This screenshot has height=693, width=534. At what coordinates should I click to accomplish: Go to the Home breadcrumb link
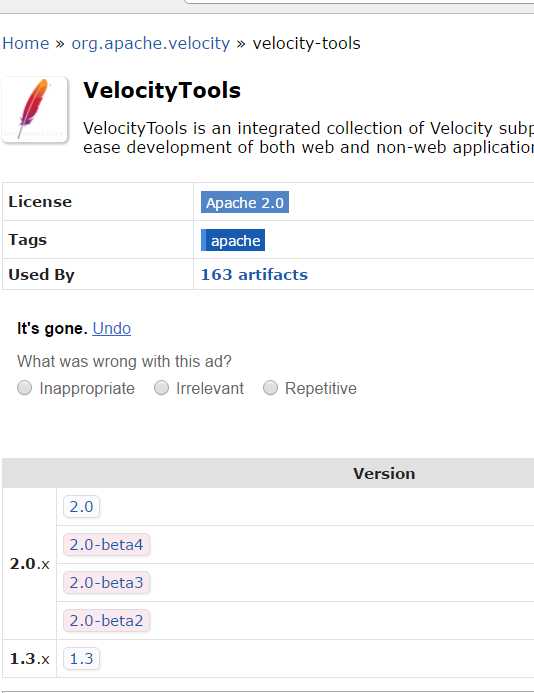coord(26,43)
